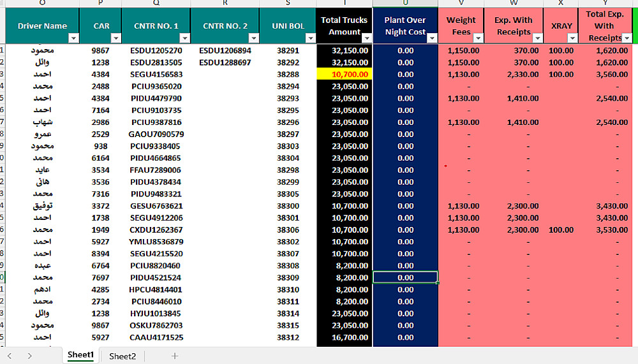Add a new sheet with plus icon

pos(175,356)
